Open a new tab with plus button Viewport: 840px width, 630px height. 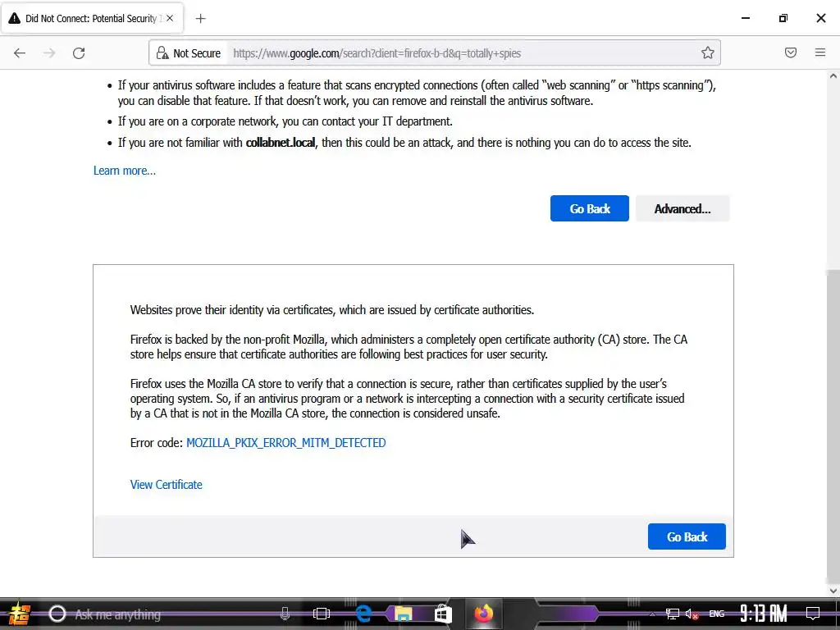200,19
